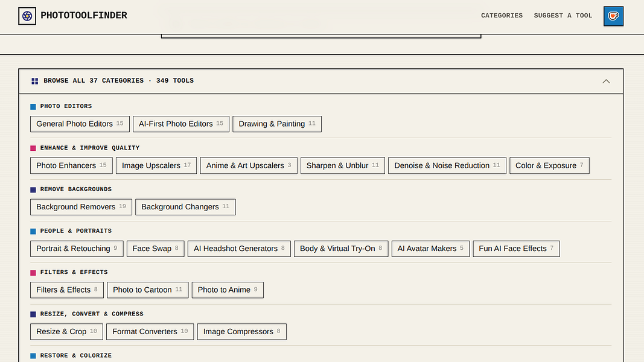Select Anime & Art Upscalers tag
Image resolution: width=644 pixels, height=362 pixels.
pyautogui.click(x=249, y=165)
